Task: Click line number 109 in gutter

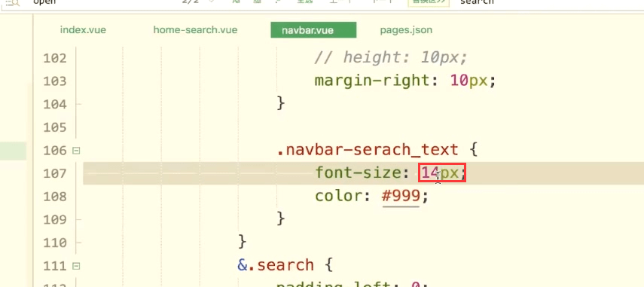Action: [x=55, y=219]
